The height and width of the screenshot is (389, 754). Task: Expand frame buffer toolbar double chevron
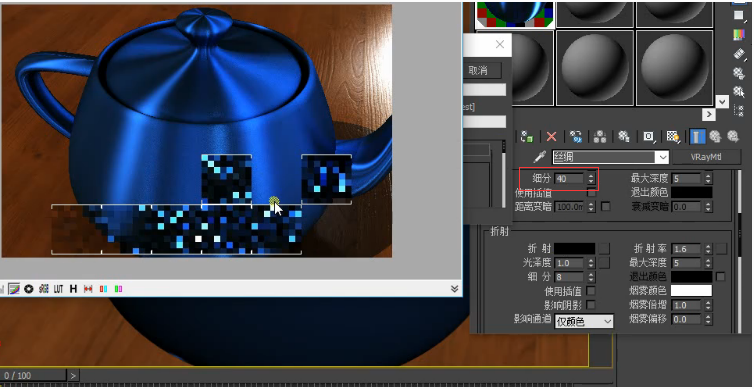[454, 289]
